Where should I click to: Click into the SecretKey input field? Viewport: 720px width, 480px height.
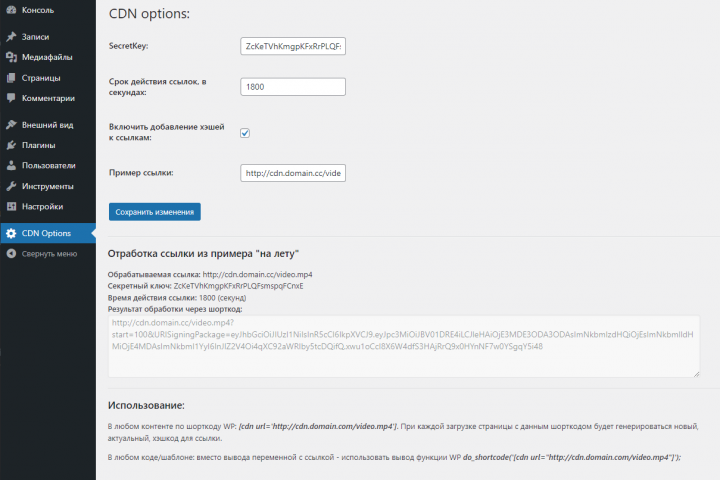click(x=293, y=47)
